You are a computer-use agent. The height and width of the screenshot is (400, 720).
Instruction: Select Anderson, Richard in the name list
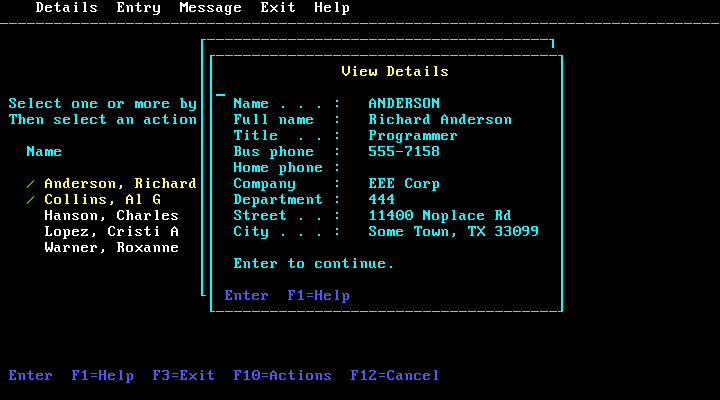tap(119, 184)
